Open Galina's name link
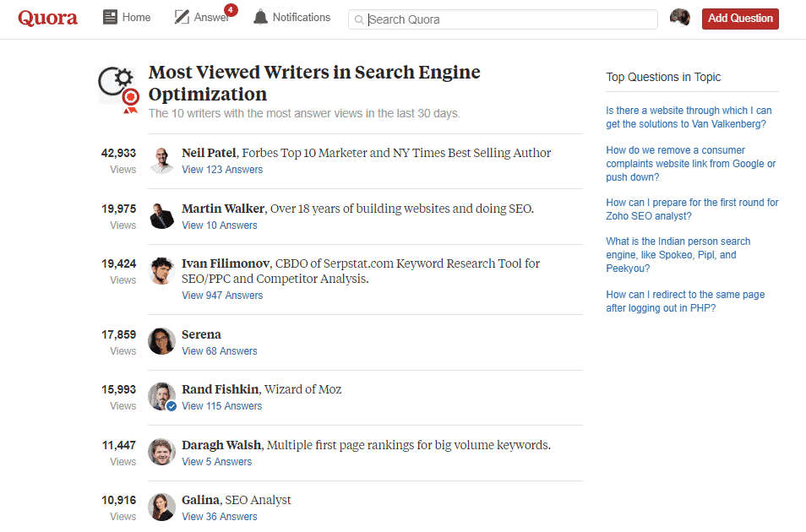The image size is (806, 532). point(200,500)
